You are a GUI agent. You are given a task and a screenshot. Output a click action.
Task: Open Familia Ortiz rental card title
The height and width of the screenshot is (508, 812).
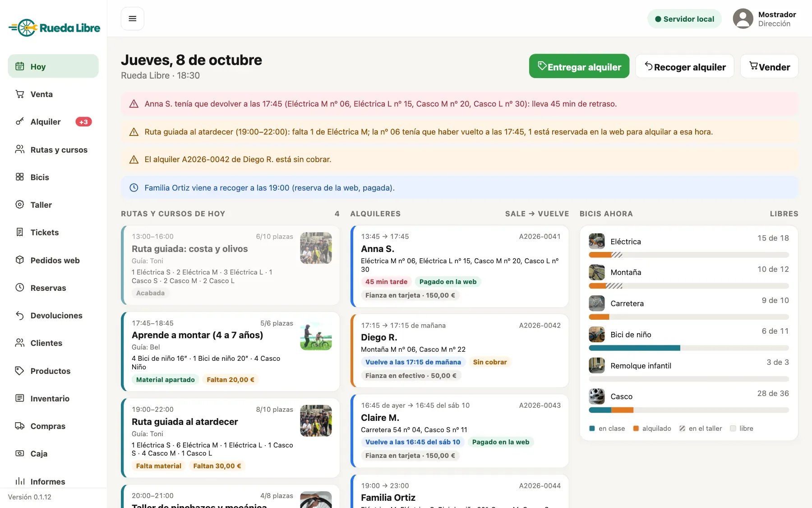[x=388, y=498]
